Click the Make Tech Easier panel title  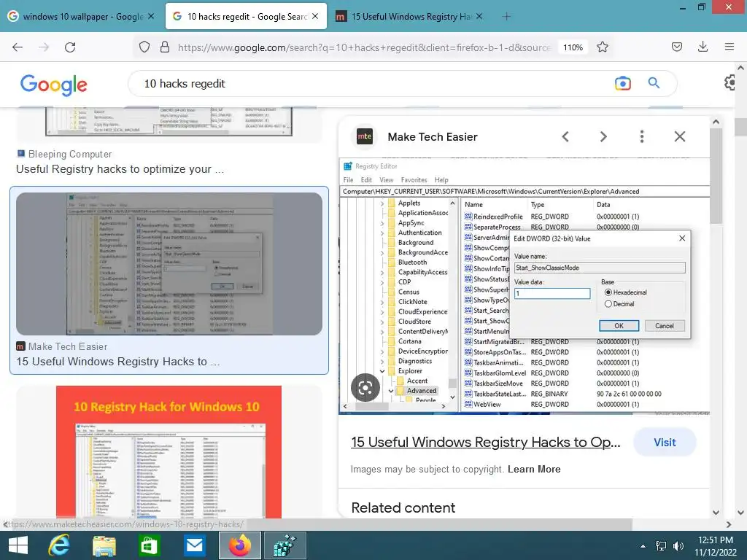tap(433, 137)
